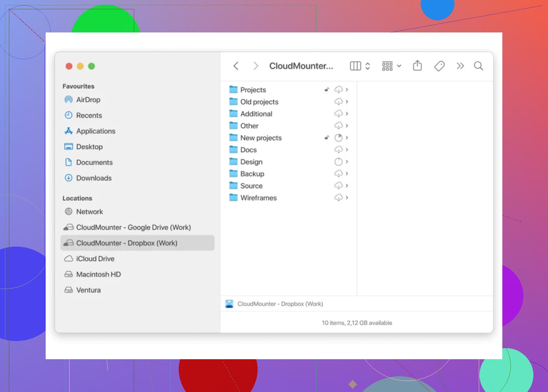The image size is (548, 392).
Task: Click the CloudMounter window title
Action: (301, 66)
